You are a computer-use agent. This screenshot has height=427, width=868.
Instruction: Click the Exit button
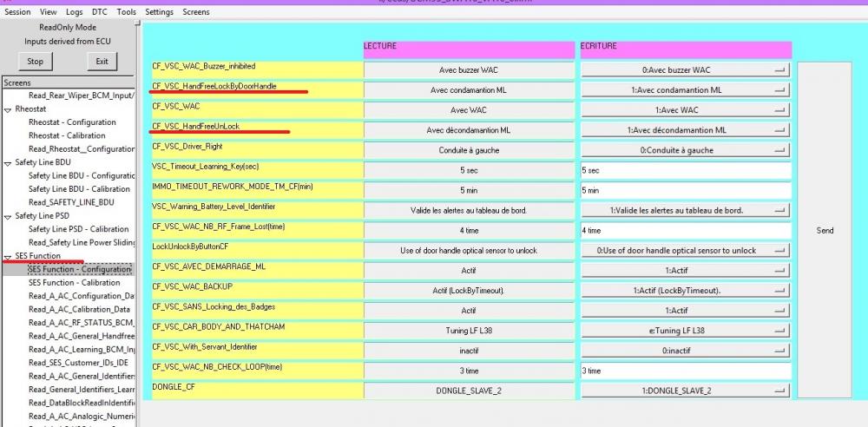102,62
